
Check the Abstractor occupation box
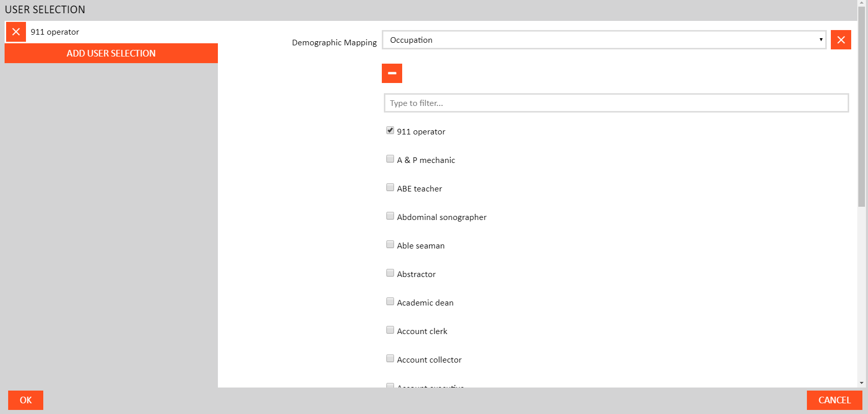click(390, 273)
